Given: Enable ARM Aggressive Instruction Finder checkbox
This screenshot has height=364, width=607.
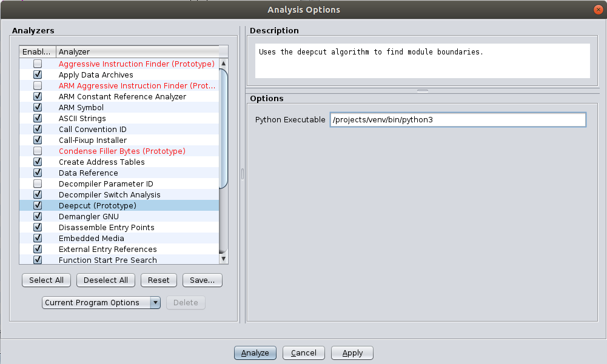Looking at the screenshot, I should 38,85.
